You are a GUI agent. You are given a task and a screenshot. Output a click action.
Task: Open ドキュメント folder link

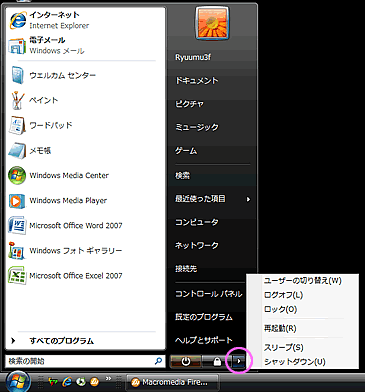click(197, 81)
